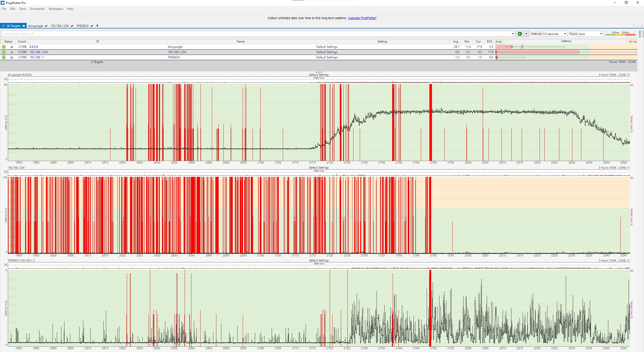Click the bar graph icon for the 192.168.1.1 row

point(12,57)
